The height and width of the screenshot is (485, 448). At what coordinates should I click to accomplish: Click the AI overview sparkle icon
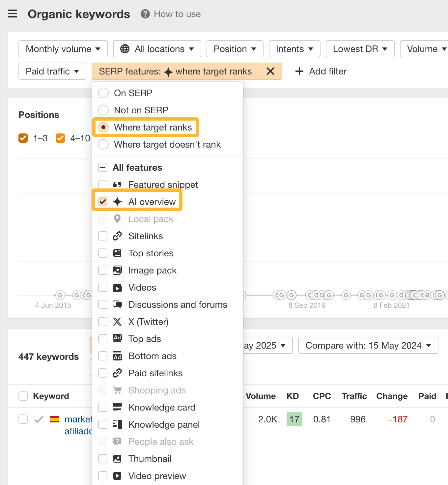point(117,202)
